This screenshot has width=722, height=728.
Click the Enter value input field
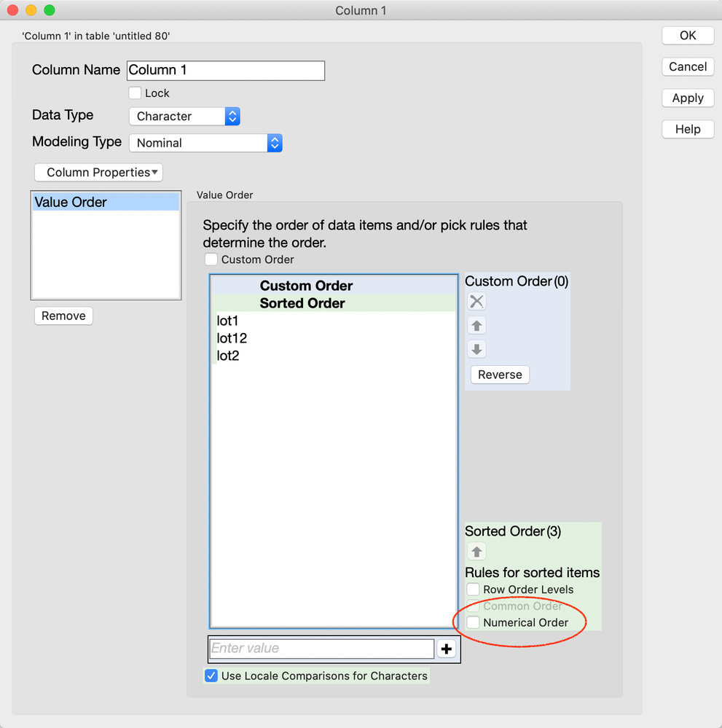(321, 649)
